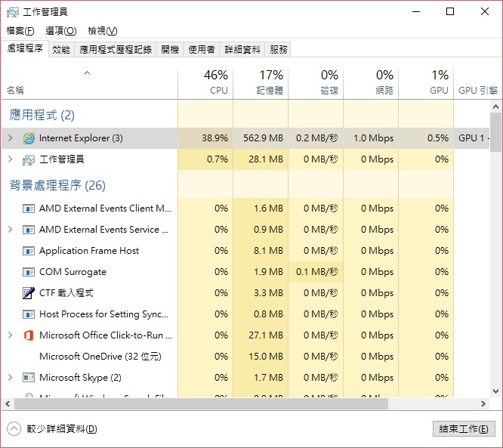
Task: Click the Microsoft Office Click-to-Run icon
Action: [29, 335]
